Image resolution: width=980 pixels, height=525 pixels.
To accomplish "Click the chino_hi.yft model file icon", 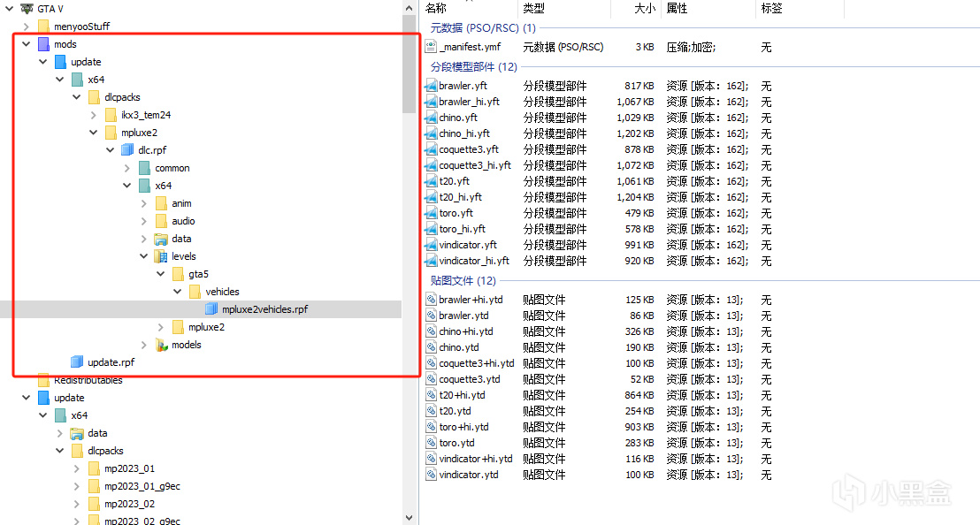I will point(431,133).
